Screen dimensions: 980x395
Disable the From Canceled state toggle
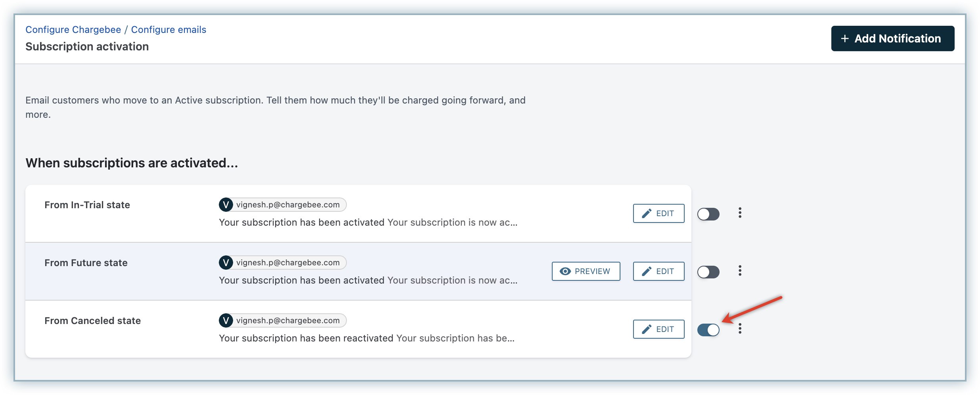pyautogui.click(x=708, y=330)
